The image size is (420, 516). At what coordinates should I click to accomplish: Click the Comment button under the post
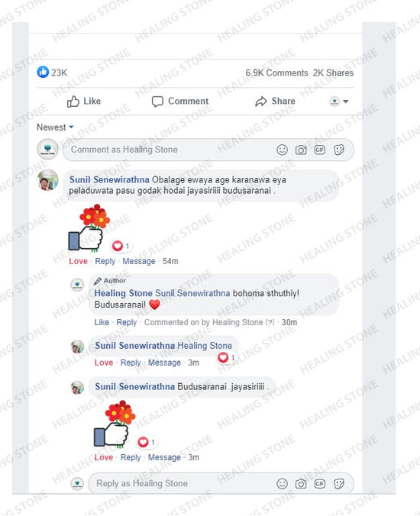tap(180, 102)
